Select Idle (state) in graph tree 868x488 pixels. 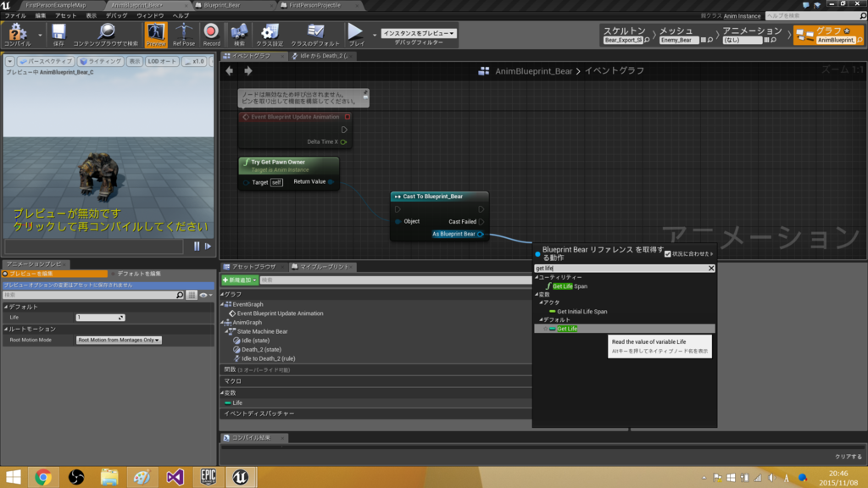[x=255, y=341]
